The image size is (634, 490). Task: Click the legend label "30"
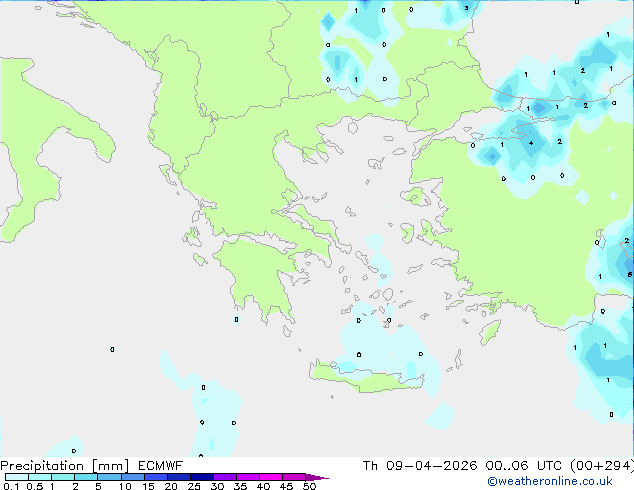217,486
